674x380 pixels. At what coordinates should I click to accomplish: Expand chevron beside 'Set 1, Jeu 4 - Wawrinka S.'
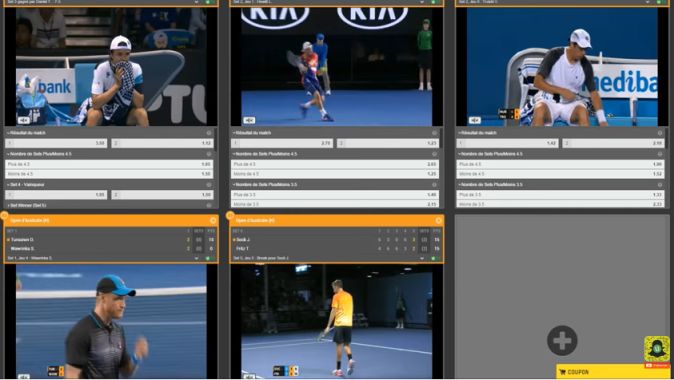pyautogui.click(x=196, y=258)
